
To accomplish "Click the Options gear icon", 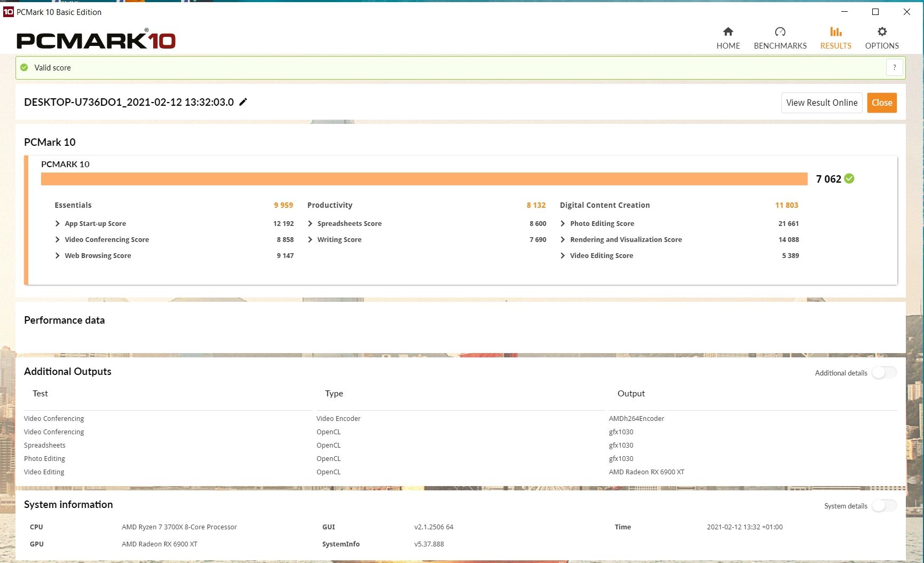I will [x=882, y=32].
